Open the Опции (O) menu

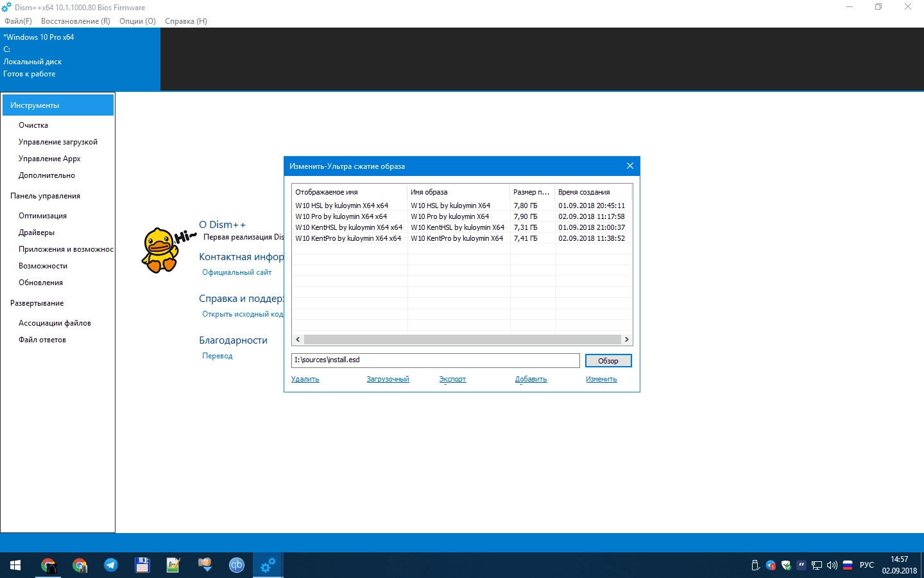pos(137,21)
